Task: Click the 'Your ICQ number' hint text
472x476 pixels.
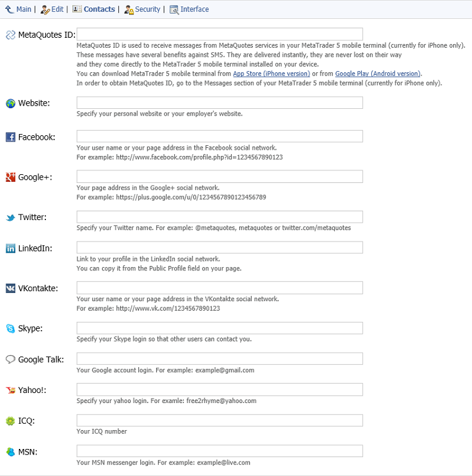Action: pos(102,431)
